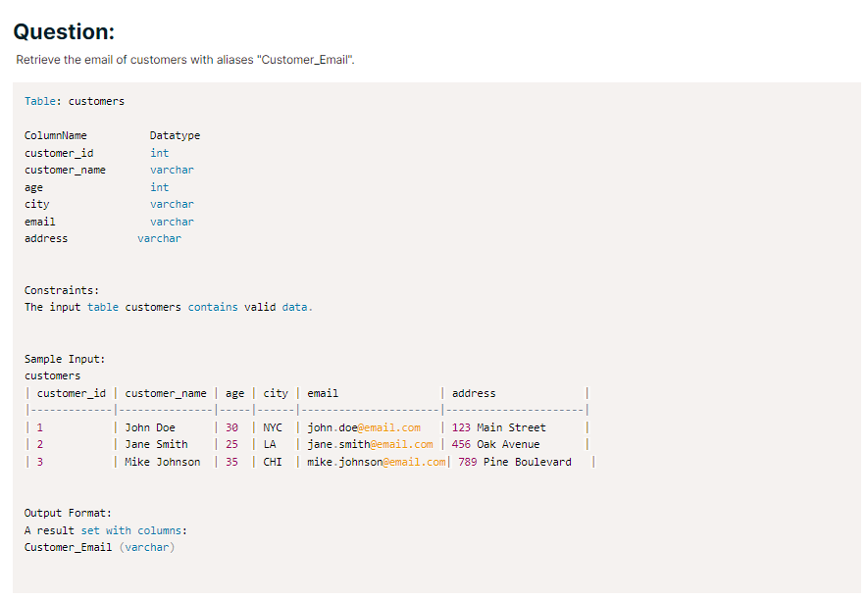Select the varchar datatype beside email
The image size is (868, 600).
tap(172, 221)
